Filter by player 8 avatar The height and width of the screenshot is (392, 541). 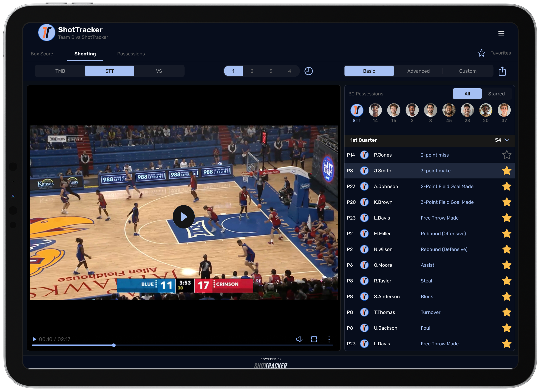[x=430, y=110]
